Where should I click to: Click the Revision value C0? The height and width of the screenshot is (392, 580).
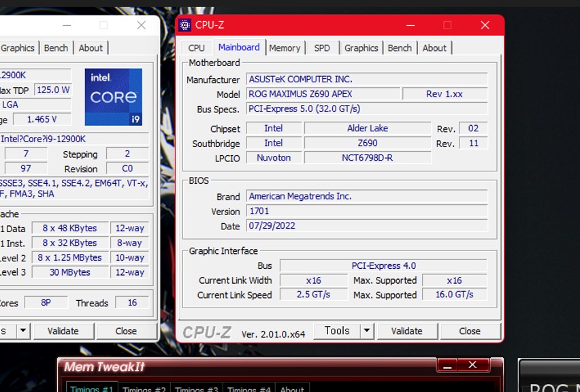(x=127, y=169)
